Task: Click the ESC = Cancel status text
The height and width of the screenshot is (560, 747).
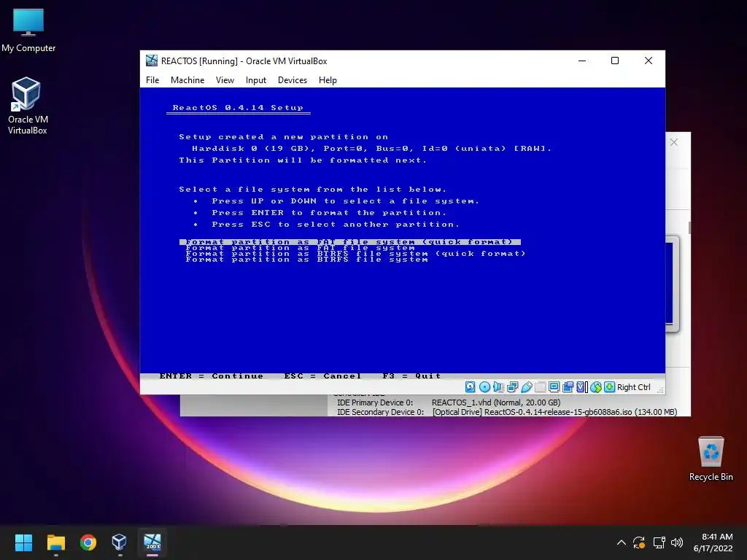Action: [322, 376]
